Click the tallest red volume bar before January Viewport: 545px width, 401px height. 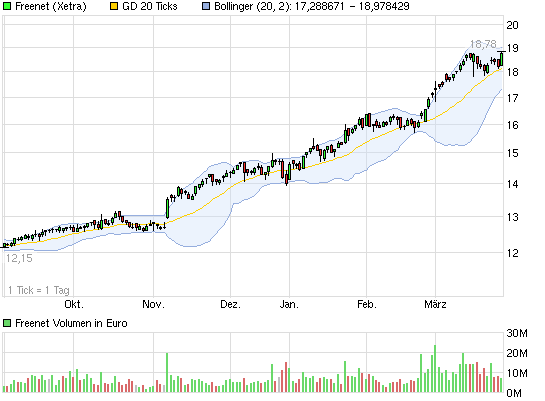point(286,377)
